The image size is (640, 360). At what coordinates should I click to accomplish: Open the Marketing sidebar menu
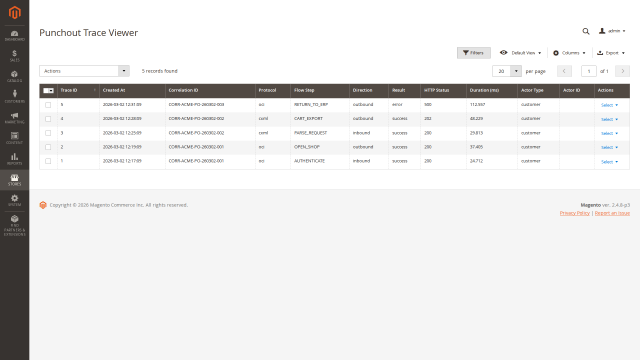point(15,118)
